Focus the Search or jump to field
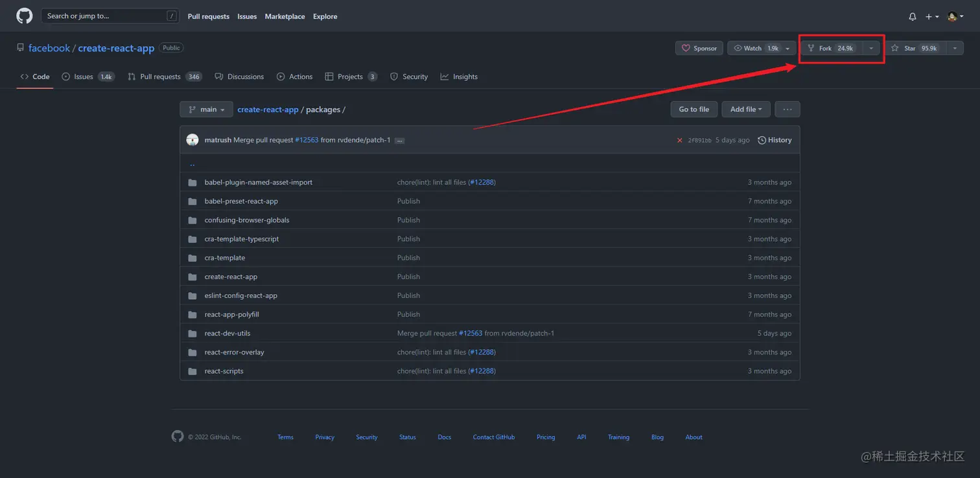Image resolution: width=980 pixels, height=478 pixels. [x=104, y=16]
